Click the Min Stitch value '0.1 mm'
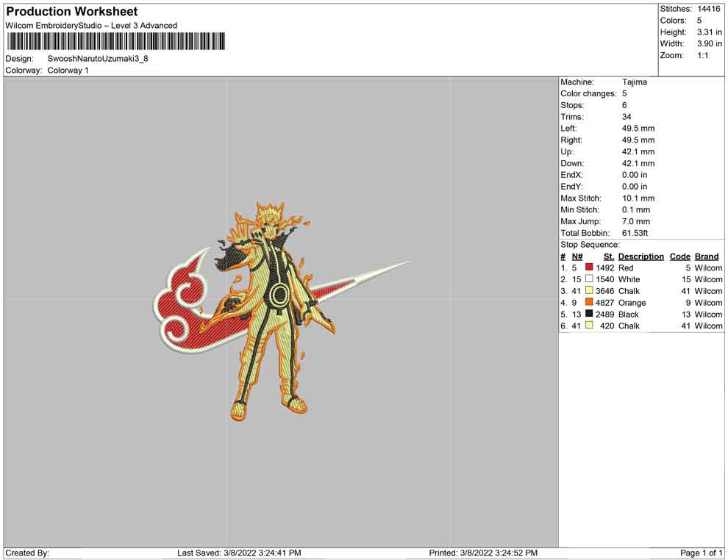The width and height of the screenshot is (728, 560). point(635,209)
